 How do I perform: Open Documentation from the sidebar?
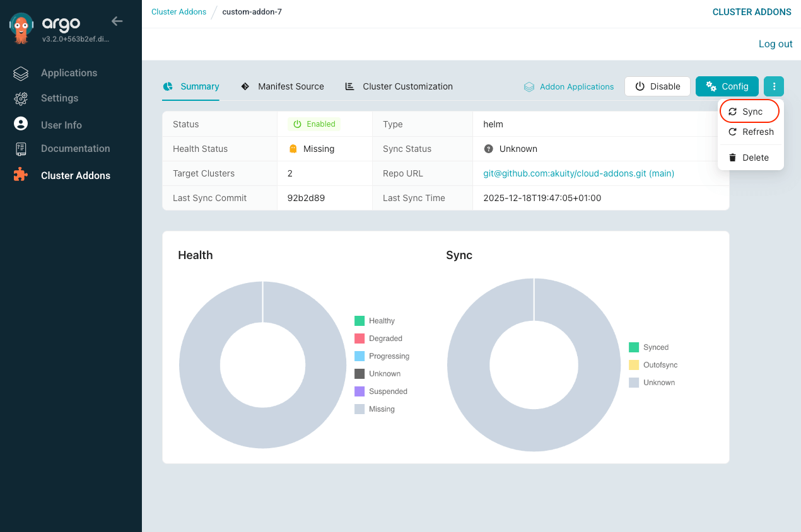tap(75, 149)
